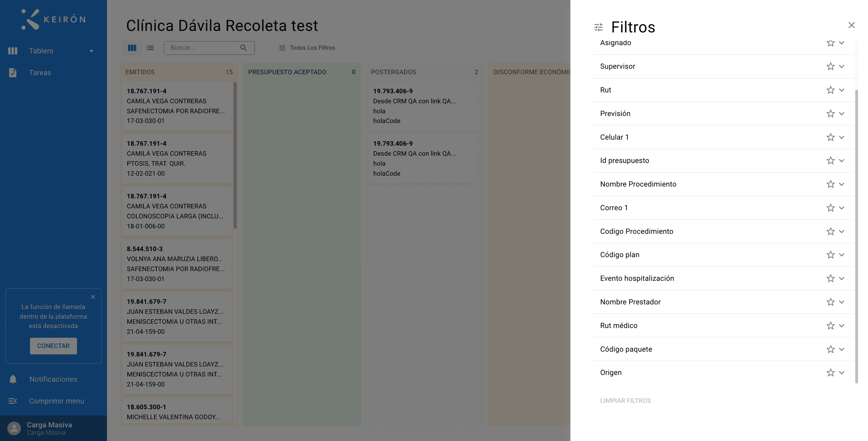Expand the Evento hospitalización filter chevron
The width and height of the screenshot is (868, 441).
coord(841,278)
